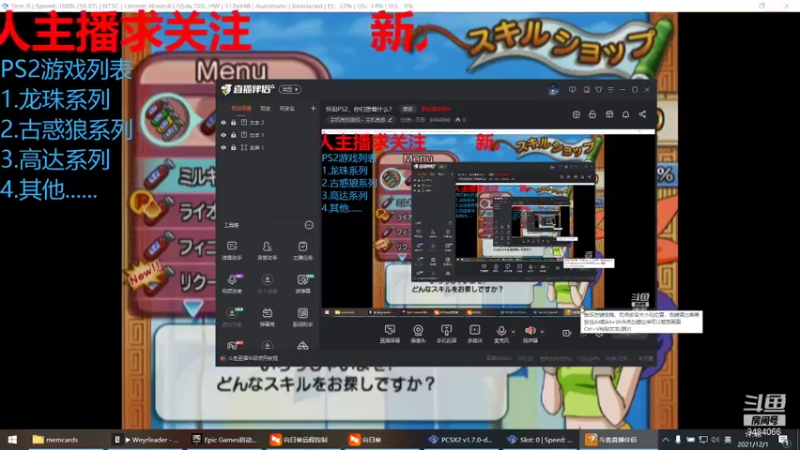800x450 pixels.
Task: Open notification bell in room toolbar
Action: (626, 114)
